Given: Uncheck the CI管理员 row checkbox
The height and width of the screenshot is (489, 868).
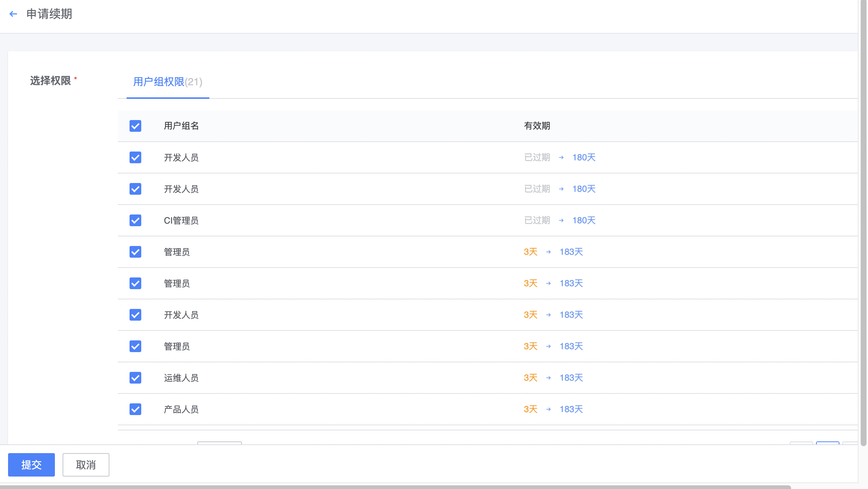Looking at the screenshot, I should (x=135, y=220).
